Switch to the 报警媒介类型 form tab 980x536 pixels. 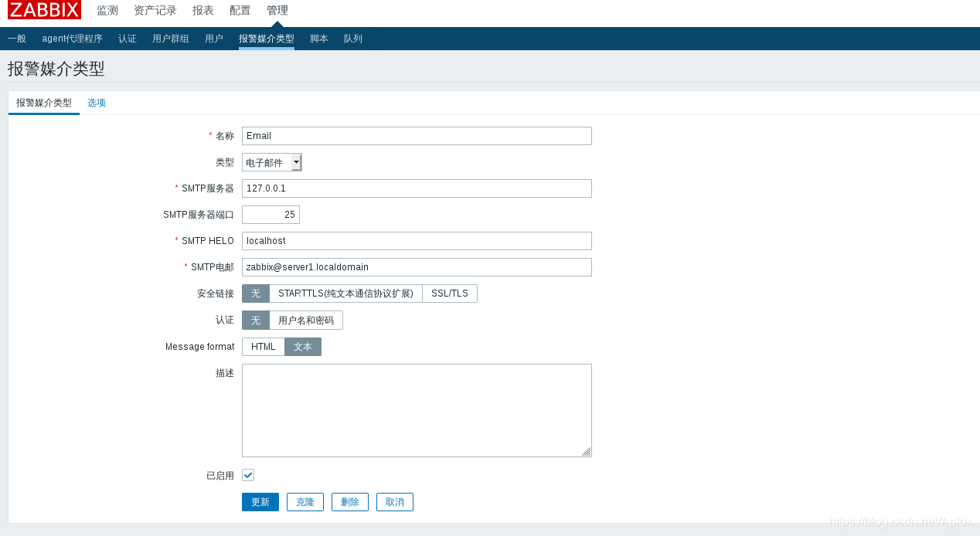coord(44,103)
